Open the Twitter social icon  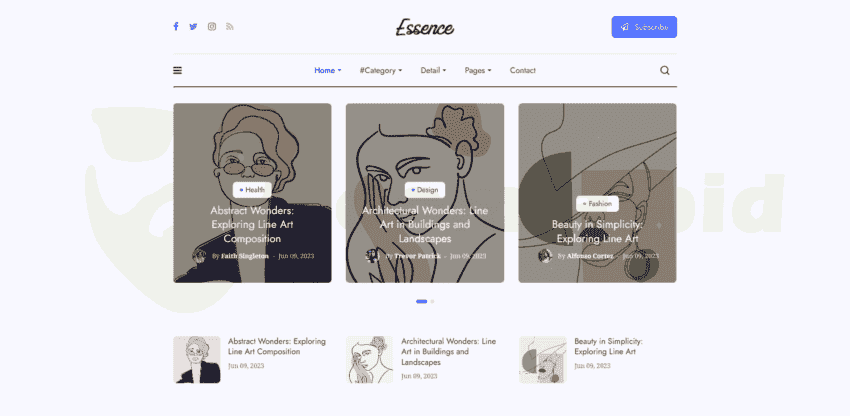click(193, 27)
